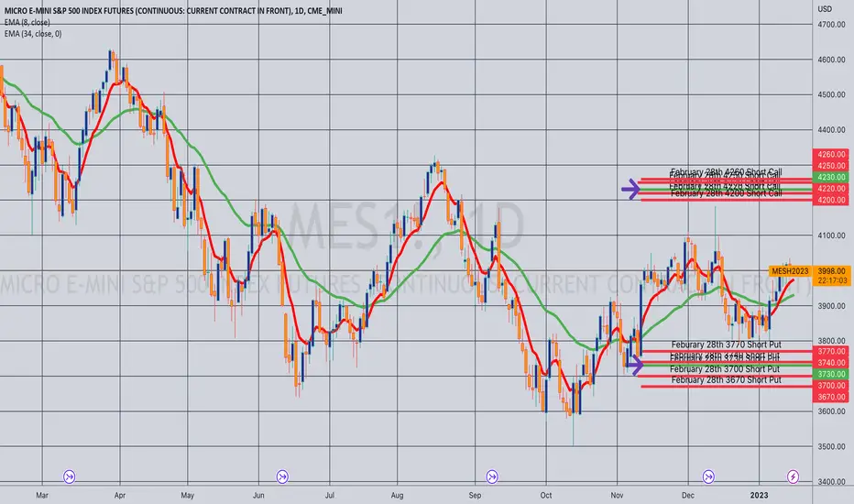Viewport: 854px width, 504px height.
Task: Click the red 4260.00 price label
Action: tap(830, 154)
